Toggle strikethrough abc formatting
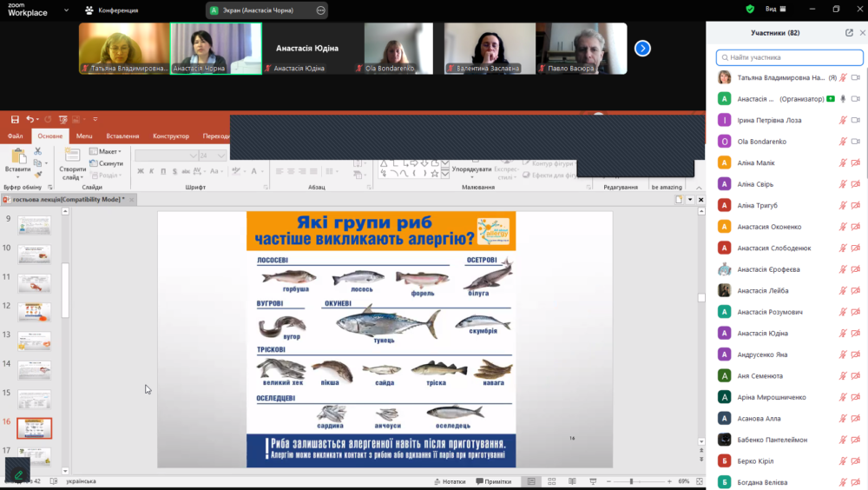The width and height of the screenshot is (868, 490). tap(186, 171)
